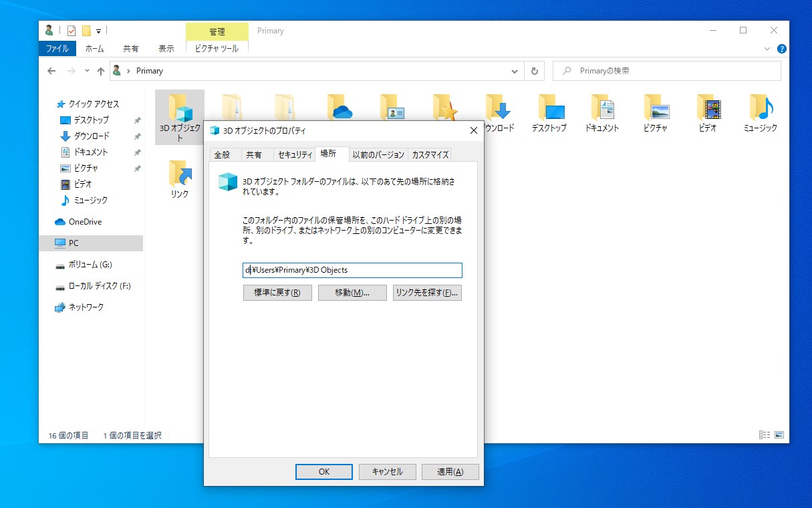Viewport: 812px width, 508px height.
Task: Click the 移動(M)... button
Action: pyautogui.click(x=352, y=293)
